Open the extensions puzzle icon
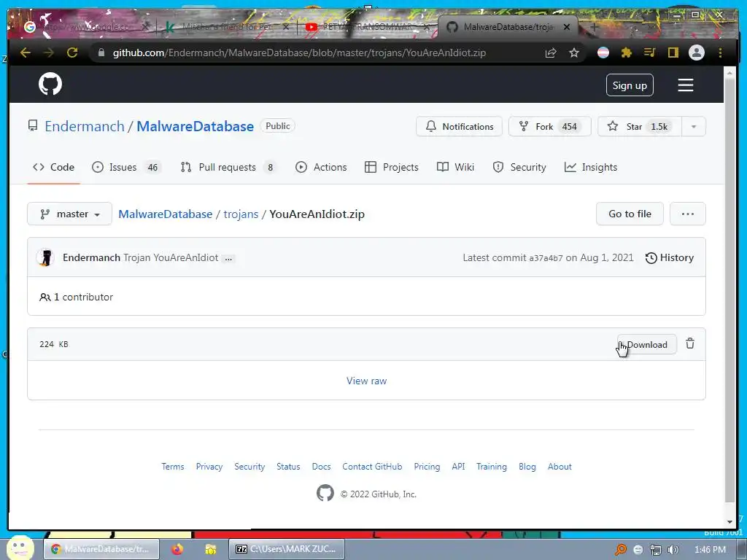747x560 pixels. tap(626, 52)
